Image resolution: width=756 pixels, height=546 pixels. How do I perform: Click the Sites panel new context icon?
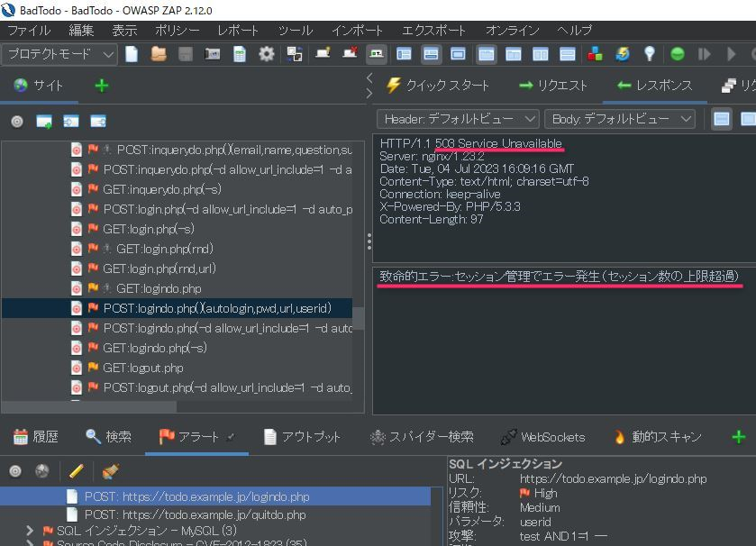click(44, 122)
